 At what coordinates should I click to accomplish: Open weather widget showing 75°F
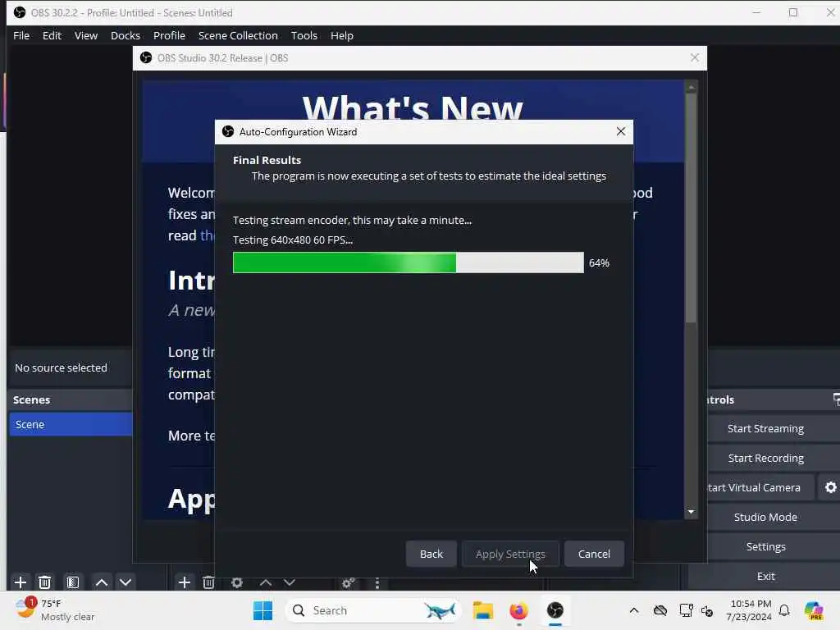tap(54, 610)
